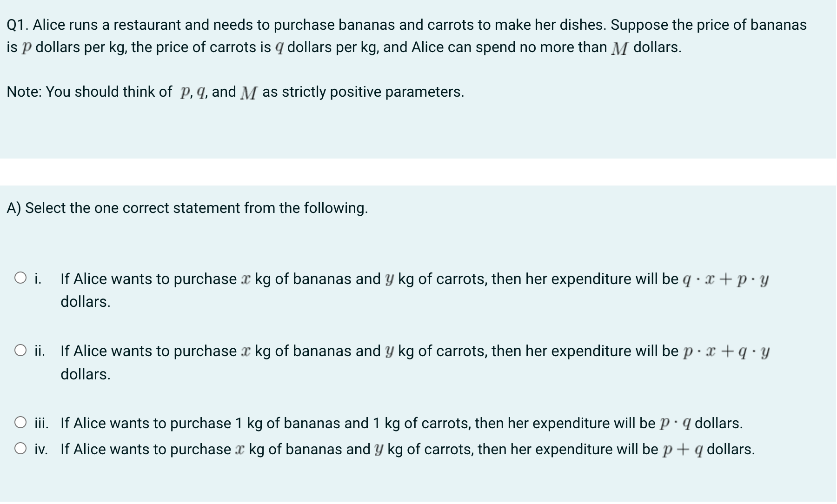
Task: Click option i expenditure statement text
Action: (x=325, y=279)
